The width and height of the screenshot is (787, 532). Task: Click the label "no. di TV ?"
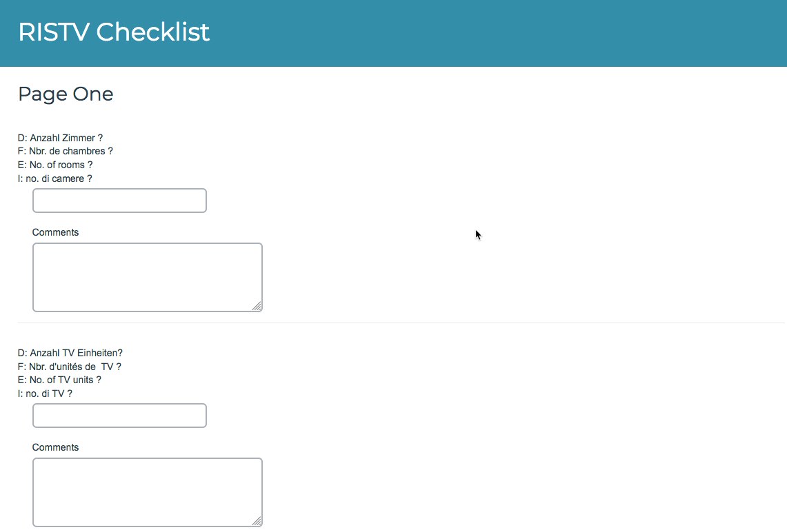(x=47, y=393)
